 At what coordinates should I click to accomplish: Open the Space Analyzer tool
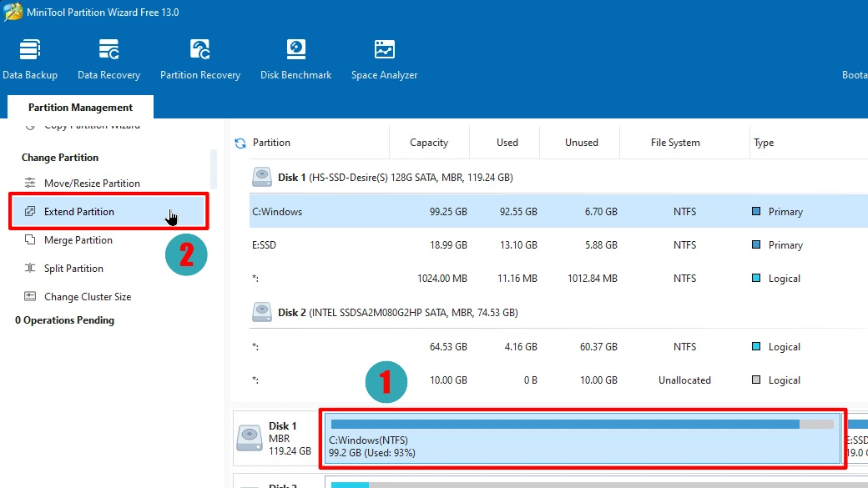(x=384, y=59)
